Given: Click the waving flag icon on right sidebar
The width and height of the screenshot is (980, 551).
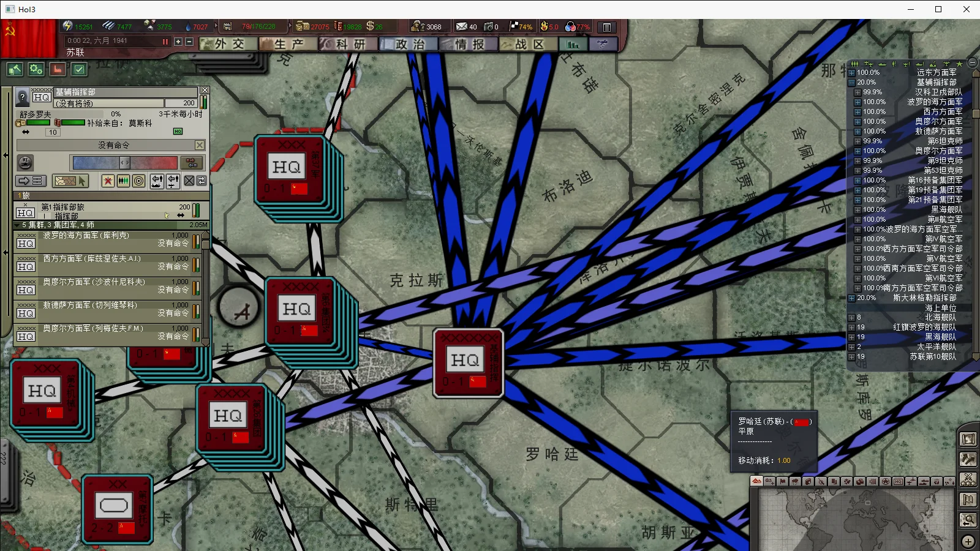Looking at the screenshot, I should [968, 500].
